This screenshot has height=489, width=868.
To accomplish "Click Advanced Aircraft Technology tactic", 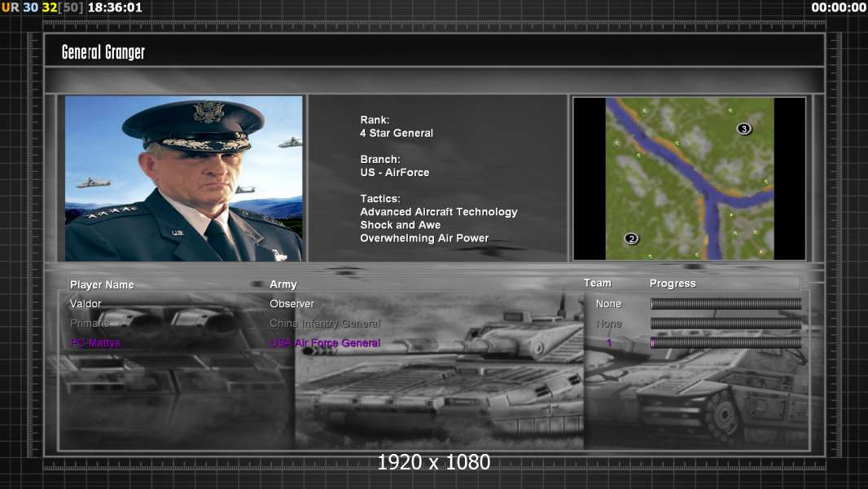I will click(438, 212).
